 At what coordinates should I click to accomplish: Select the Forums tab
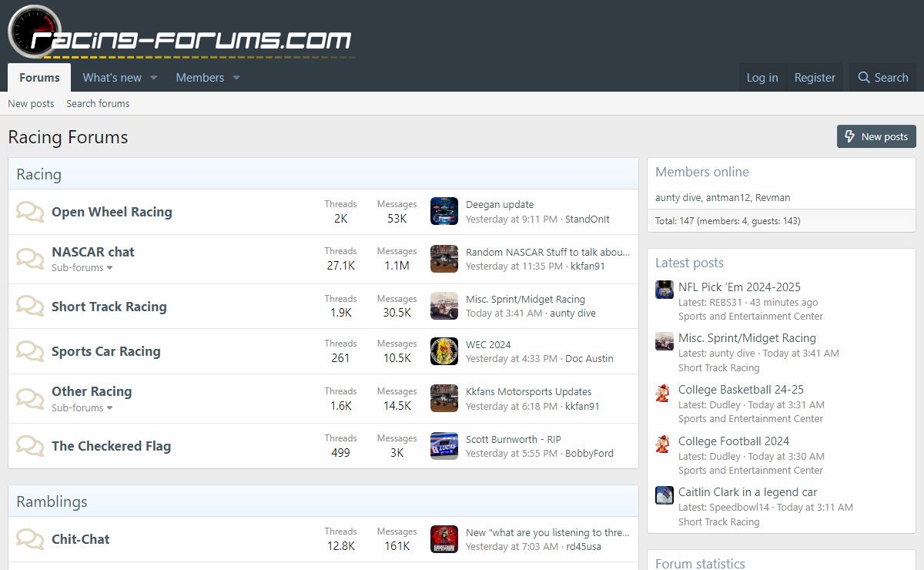pyautogui.click(x=39, y=78)
